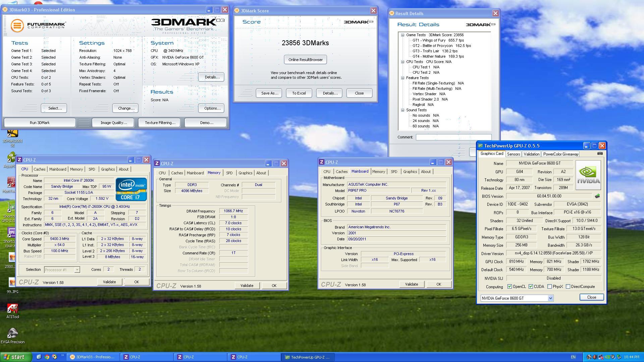Viewport: 644px width, 362px height.
Task: Open the Validation tab in GPU-Z
Action: point(531,154)
